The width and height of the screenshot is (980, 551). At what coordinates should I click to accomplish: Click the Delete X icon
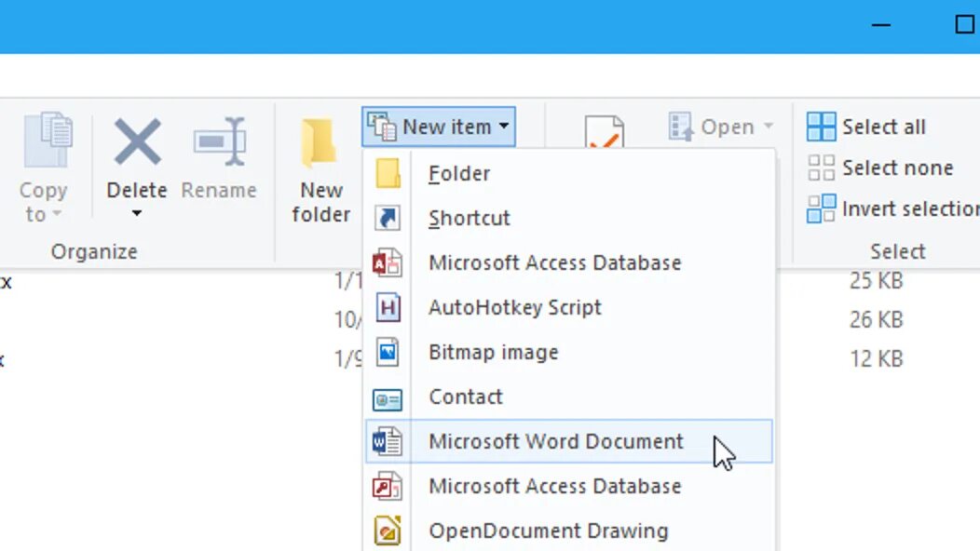click(x=138, y=141)
